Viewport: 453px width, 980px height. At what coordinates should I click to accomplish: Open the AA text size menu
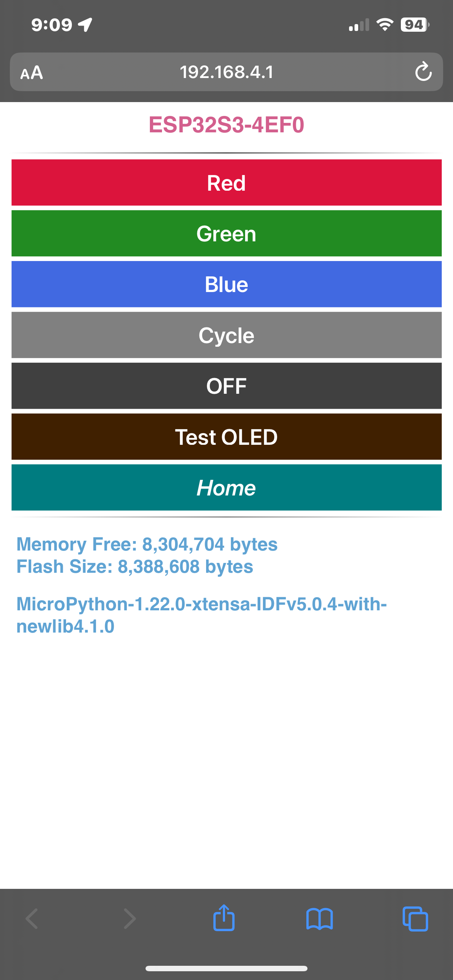[x=32, y=72]
